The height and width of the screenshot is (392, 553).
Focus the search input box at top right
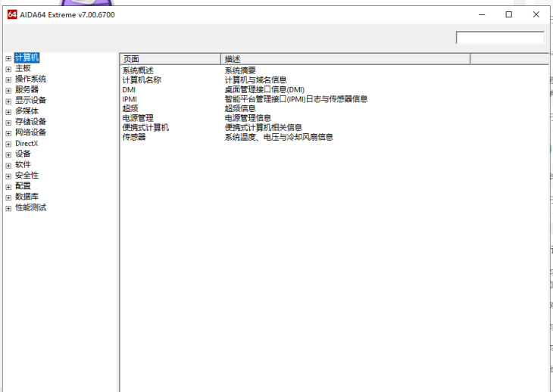[500, 38]
